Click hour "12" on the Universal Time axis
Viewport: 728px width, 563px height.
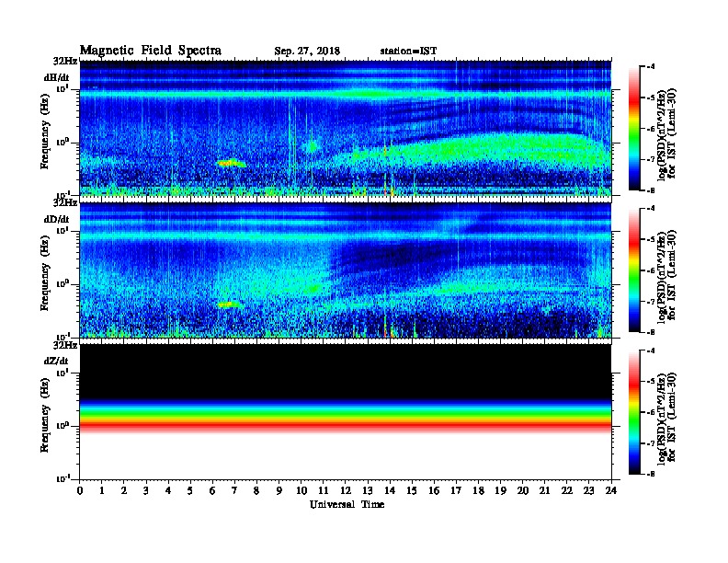(x=346, y=490)
